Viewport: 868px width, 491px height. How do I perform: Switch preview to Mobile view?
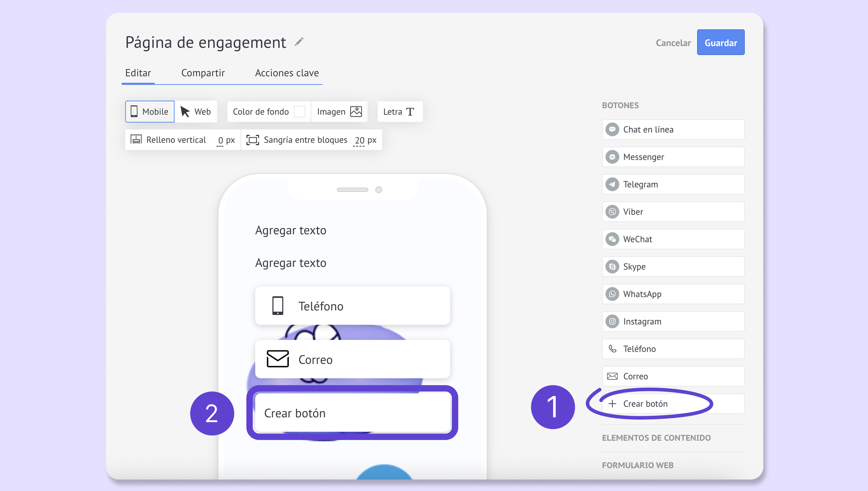[x=149, y=112]
